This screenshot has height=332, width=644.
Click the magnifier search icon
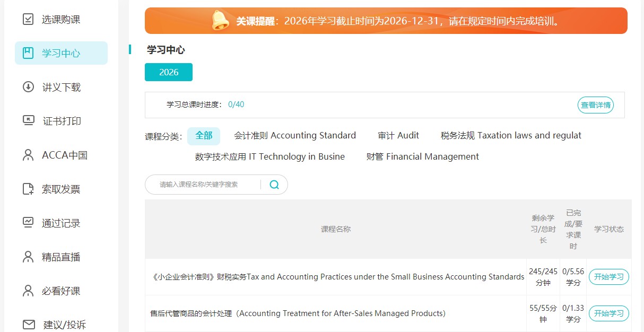(x=274, y=184)
